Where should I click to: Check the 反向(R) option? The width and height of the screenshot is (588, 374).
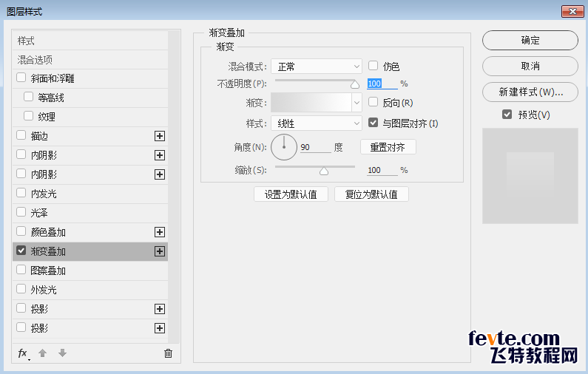coord(373,102)
